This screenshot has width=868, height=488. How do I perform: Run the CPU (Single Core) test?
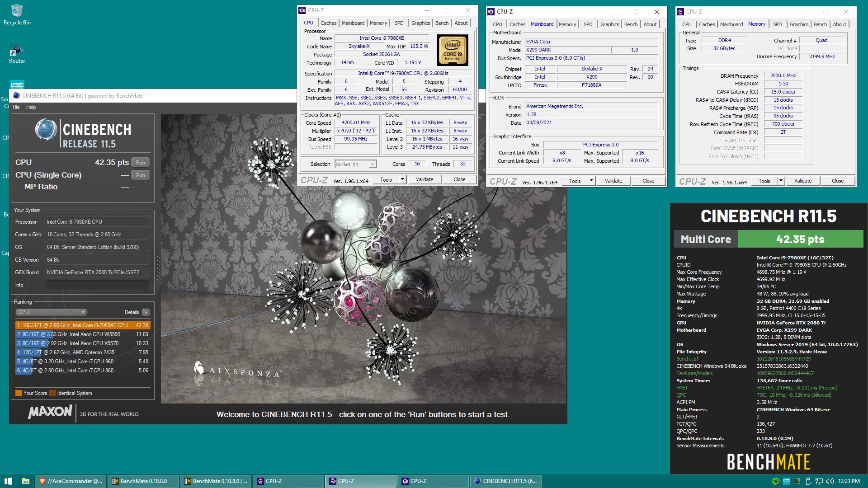[140, 175]
